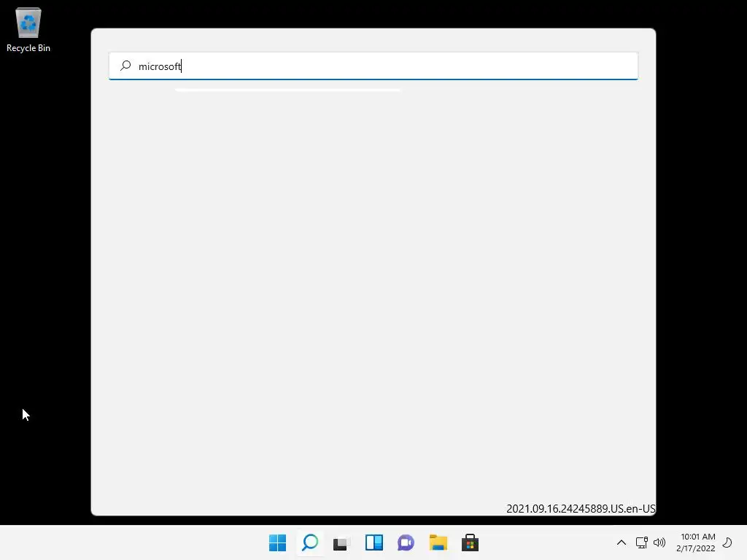Open the Windows Start menu
This screenshot has width=747, height=560.
tap(277, 542)
